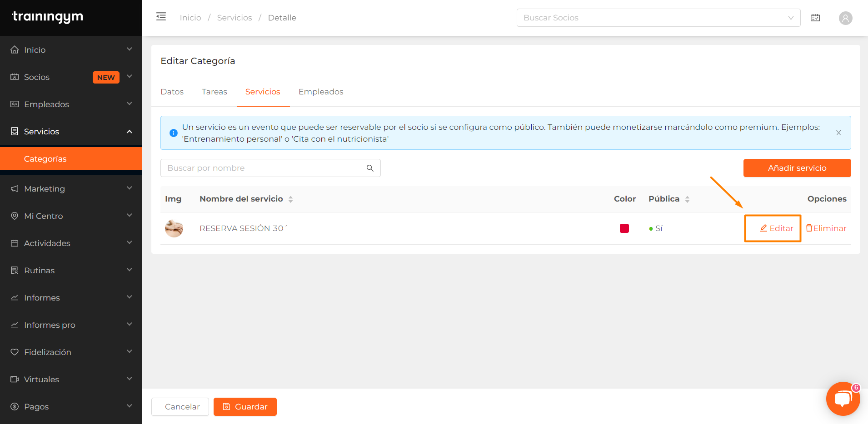
Task: Collapse the sidebar with the menu fold icon
Action: point(161,17)
